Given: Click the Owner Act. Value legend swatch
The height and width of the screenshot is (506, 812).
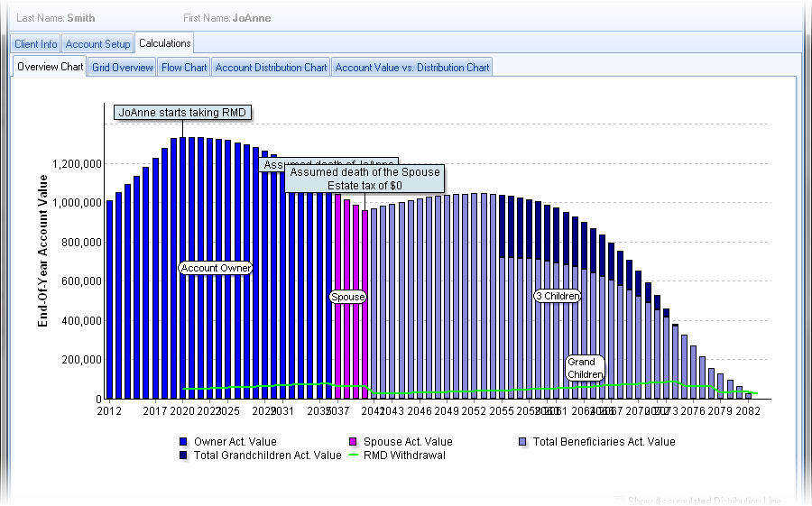Looking at the screenshot, I should (x=183, y=442).
